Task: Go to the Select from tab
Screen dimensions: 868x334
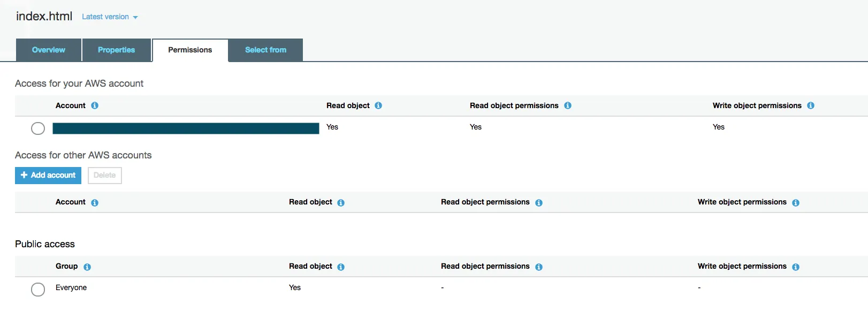Action: [265, 50]
